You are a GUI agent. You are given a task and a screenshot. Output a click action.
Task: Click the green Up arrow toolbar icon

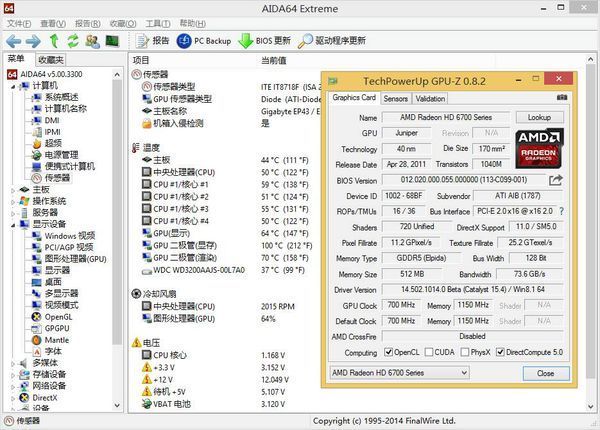(x=54, y=41)
